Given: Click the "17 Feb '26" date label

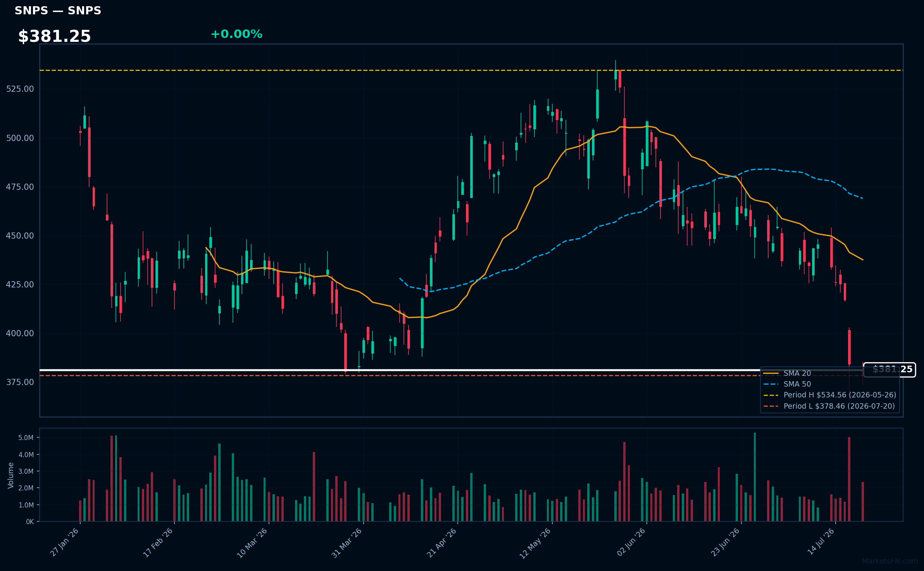Looking at the screenshot, I should click(158, 542).
